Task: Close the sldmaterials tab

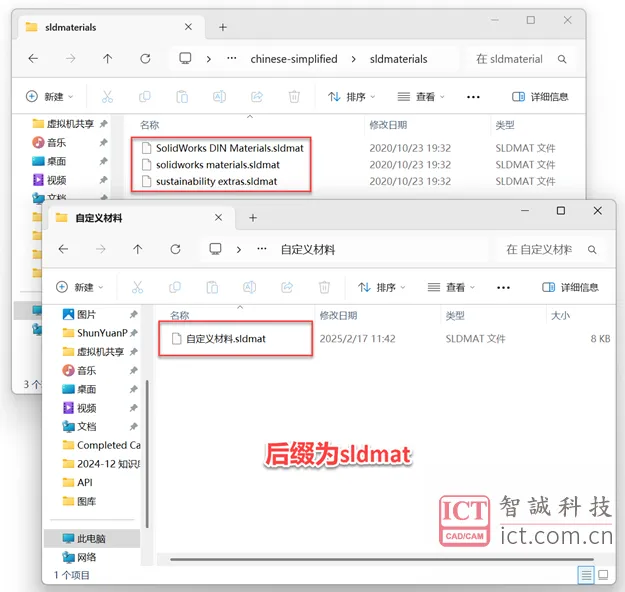Action: click(188, 27)
